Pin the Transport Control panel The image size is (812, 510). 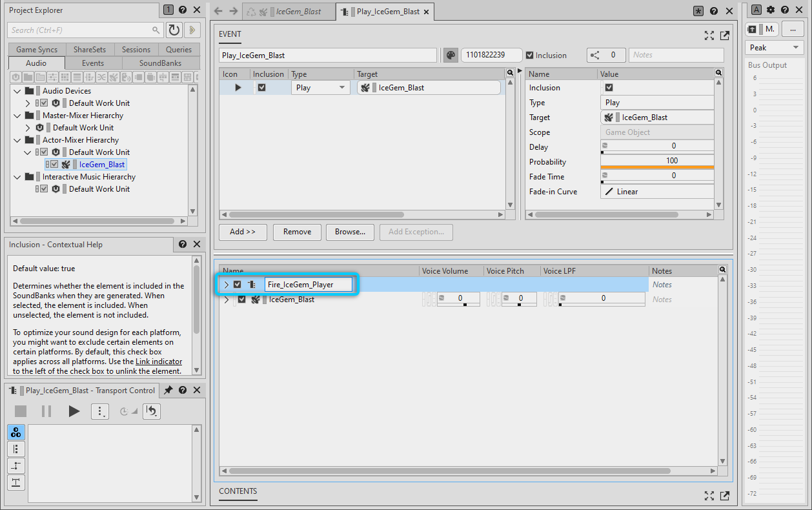point(168,390)
